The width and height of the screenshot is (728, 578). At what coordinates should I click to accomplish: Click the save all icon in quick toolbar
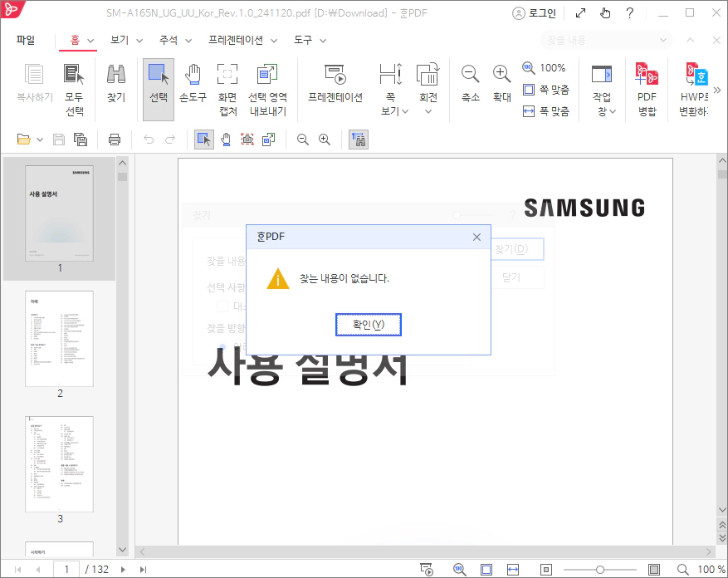pos(81,140)
